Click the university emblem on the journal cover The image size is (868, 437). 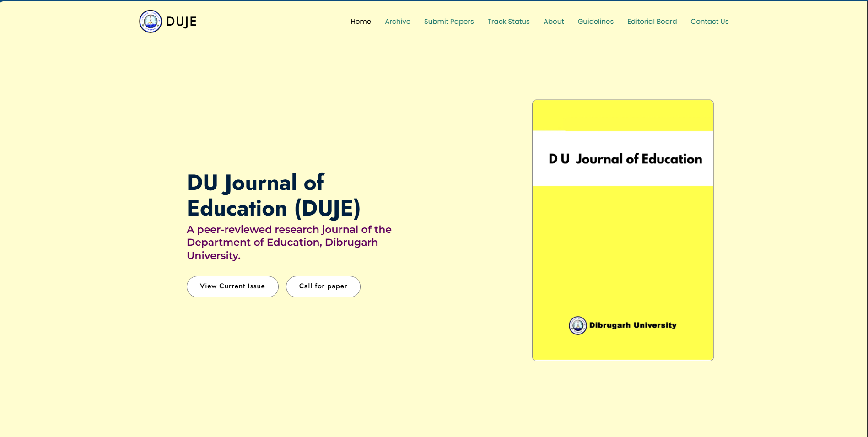(x=577, y=325)
